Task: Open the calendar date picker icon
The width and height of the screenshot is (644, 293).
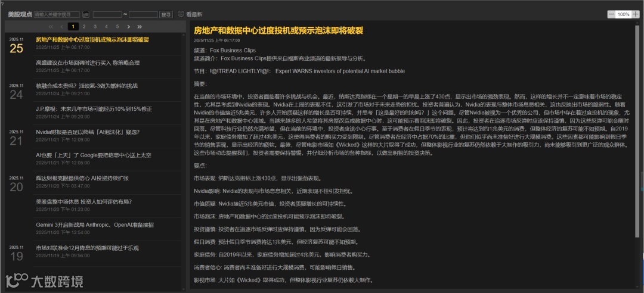Action: point(86,14)
